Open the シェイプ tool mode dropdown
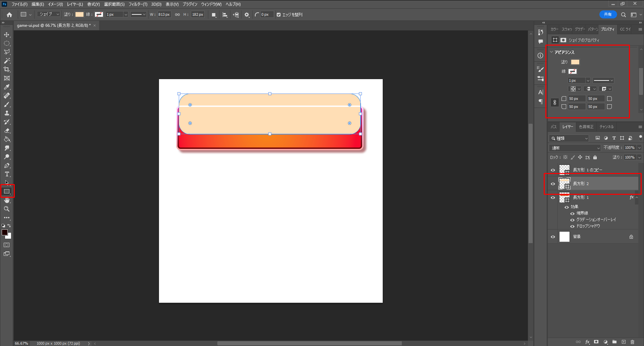Viewport: 644px width, 346px height. [x=49, y=14]
